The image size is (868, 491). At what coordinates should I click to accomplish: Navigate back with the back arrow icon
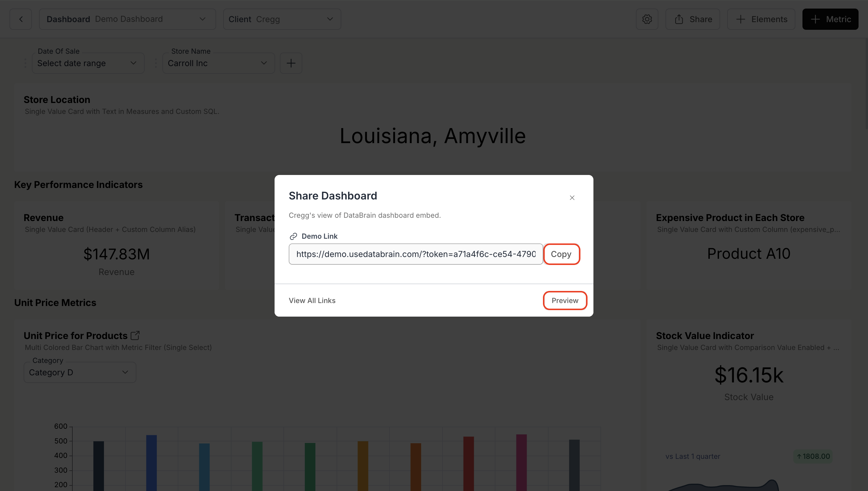point(21,19)
